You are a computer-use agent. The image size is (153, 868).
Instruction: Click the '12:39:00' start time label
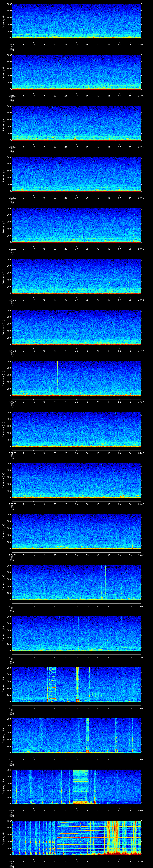coord(12,810)
